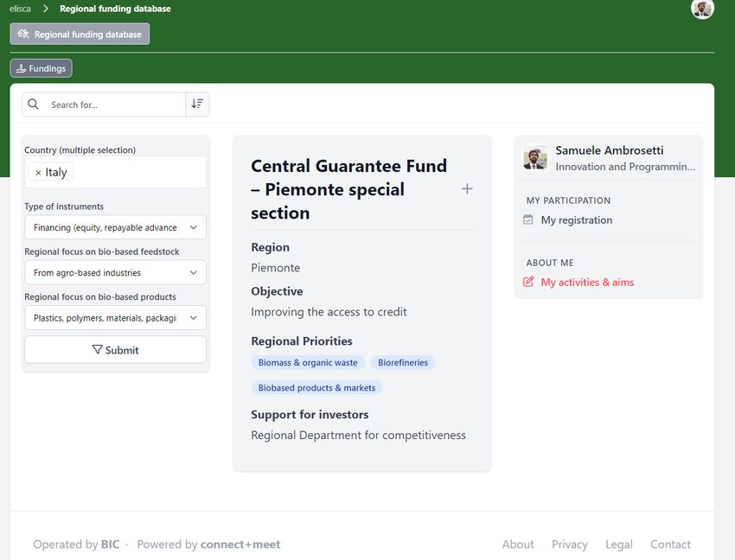This screenshot has height=560, width=735.
Task: Go to elisca breadcrumb home
Action: (x=20, y=9)
